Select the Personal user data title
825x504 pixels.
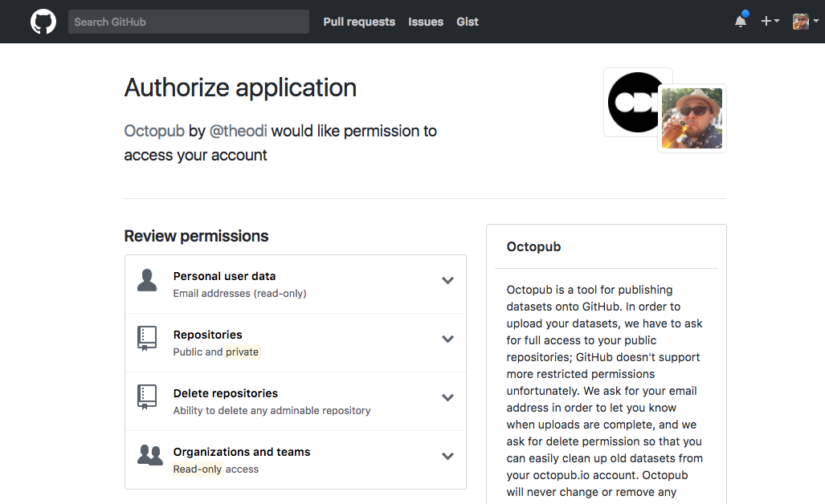coord(224,276)
